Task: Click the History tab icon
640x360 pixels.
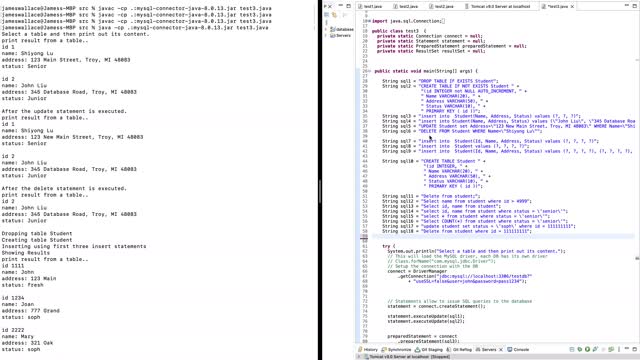Action: coord(360,350)
